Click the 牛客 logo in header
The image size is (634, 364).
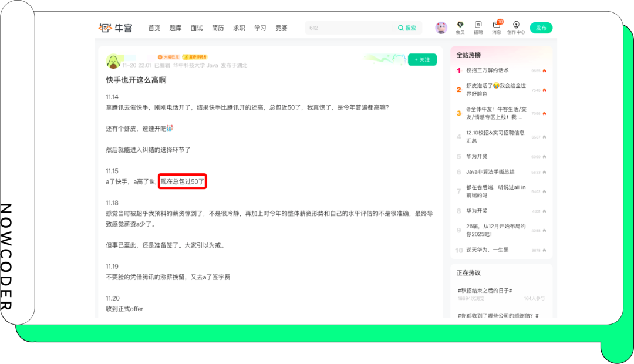(x=116, y=28)
